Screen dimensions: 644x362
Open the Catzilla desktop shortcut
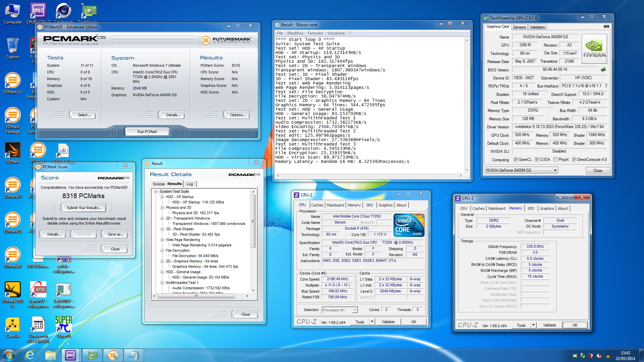12,327
